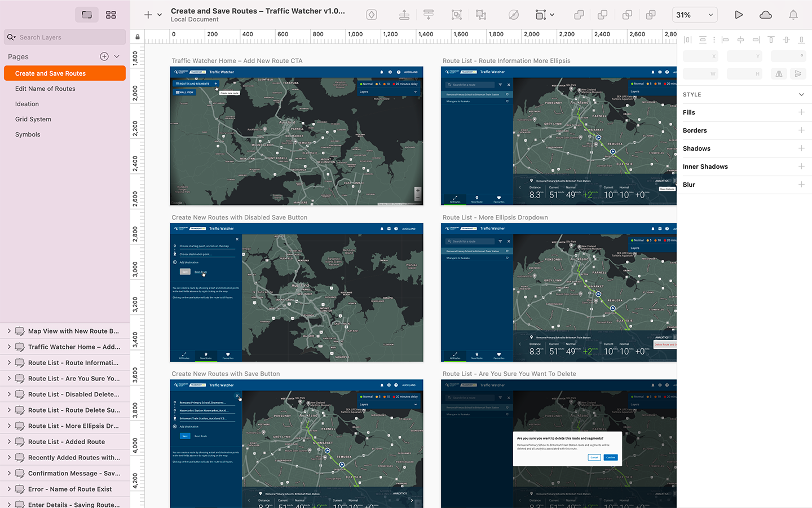
Task: Click Distribute Horizontally icon in inspector
Action: [687, 40]
